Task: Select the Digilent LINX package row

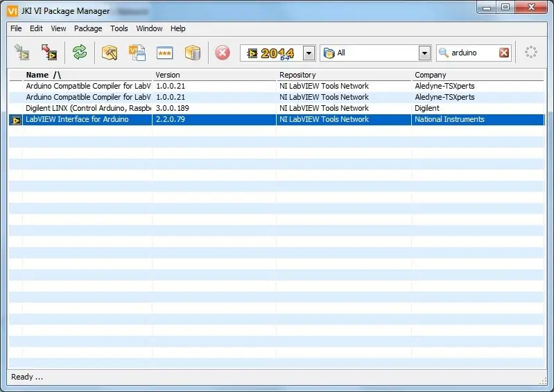Action: click(x=276, y=108)
